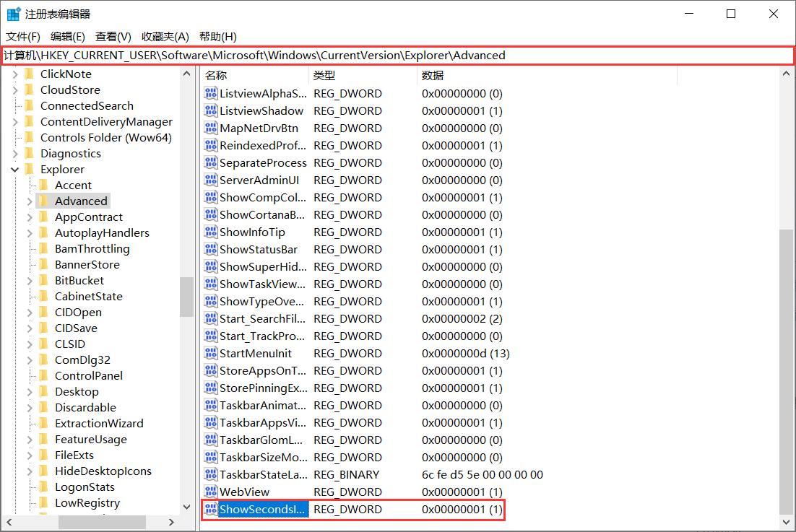Click the ShowTaskView... value icon

211,284
